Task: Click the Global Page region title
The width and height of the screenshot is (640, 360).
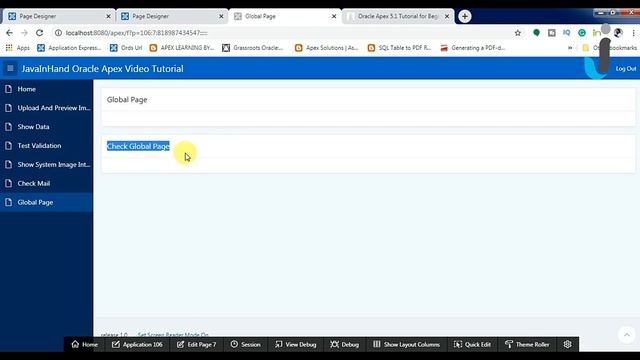Action: 127,100
